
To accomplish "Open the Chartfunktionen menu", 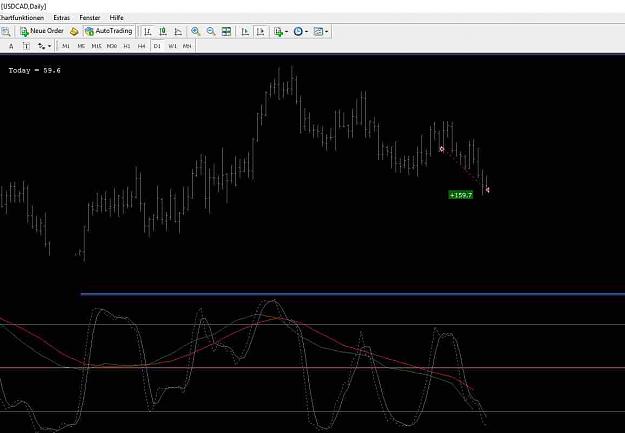I will [22, 18].
